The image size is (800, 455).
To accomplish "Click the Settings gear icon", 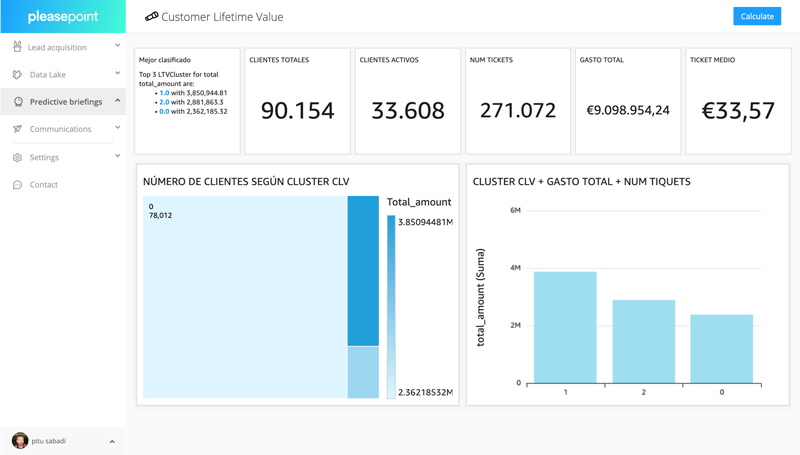I will [x=17, y=157].
